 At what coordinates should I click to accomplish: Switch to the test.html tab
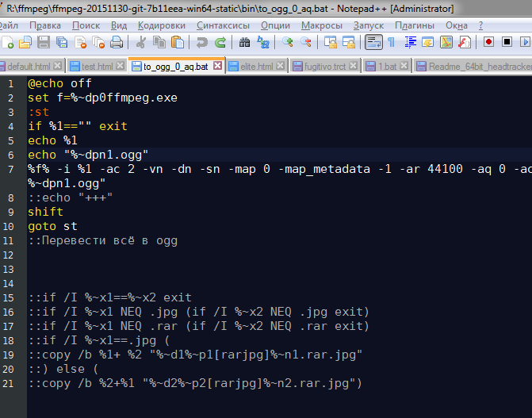(x=97, y=66)
